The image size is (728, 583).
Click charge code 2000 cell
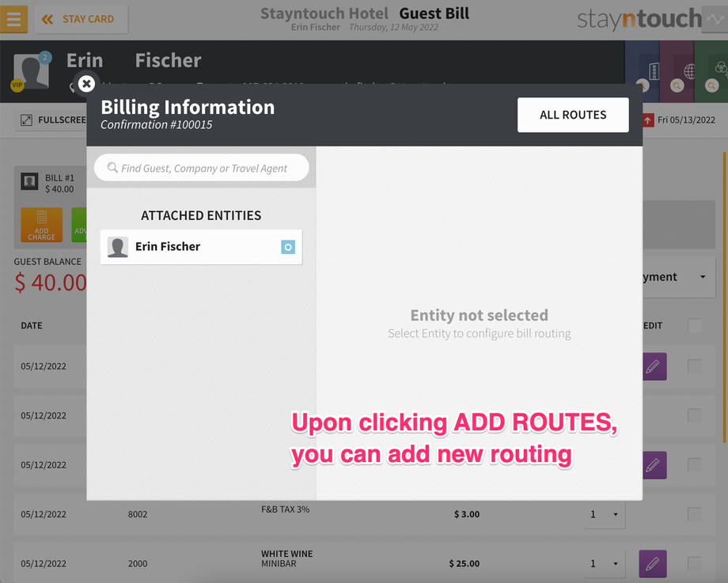[x=138, y=563]
